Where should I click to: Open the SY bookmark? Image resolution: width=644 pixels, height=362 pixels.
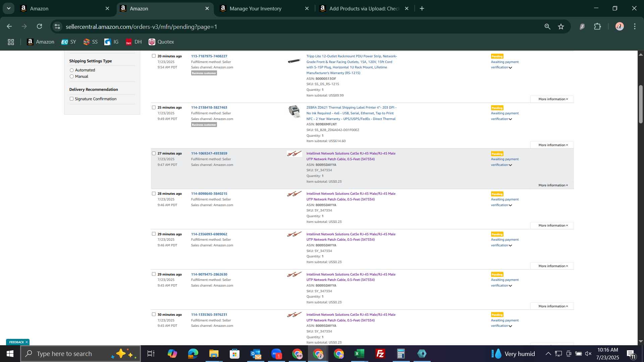tap(69, 42)
